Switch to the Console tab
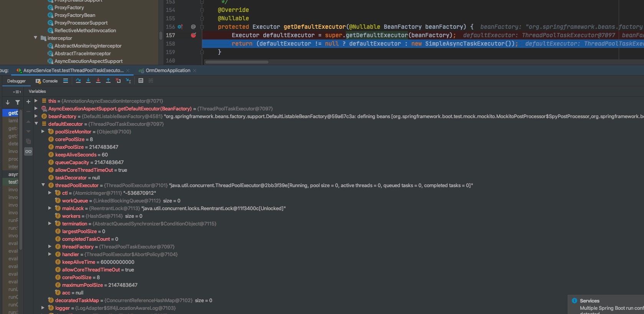The image size is (644, 314). (x=46, y=81)
